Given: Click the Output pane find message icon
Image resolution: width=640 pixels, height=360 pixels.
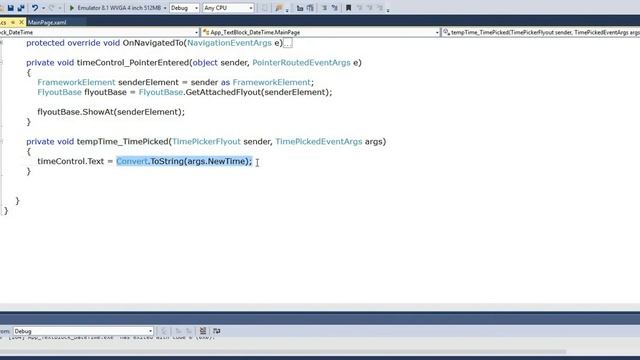Looking at the screenshot, I should tap(164, 331).
